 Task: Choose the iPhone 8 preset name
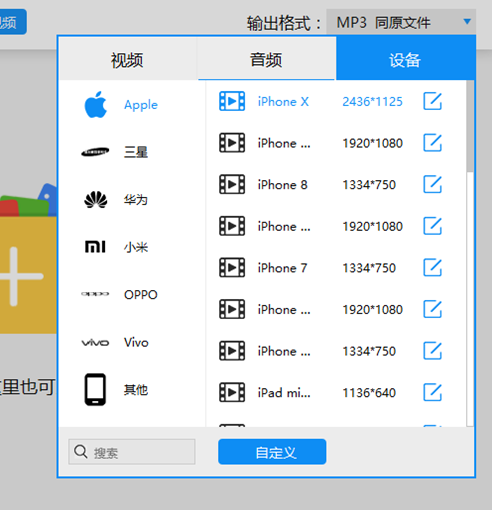point(283,185)
